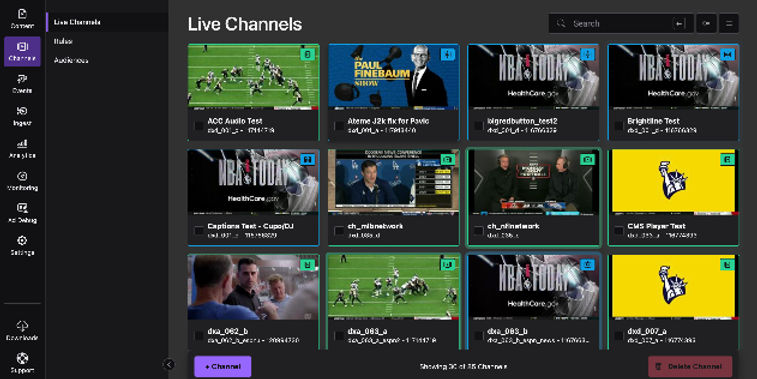
Task: Open the filter options next to Search
Action: (706, 23)
